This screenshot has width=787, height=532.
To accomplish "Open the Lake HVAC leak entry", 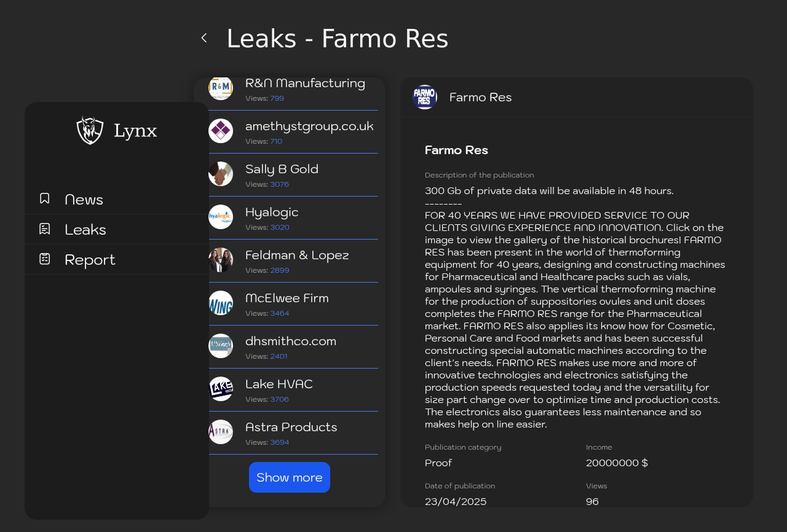I will coord(293,390).
